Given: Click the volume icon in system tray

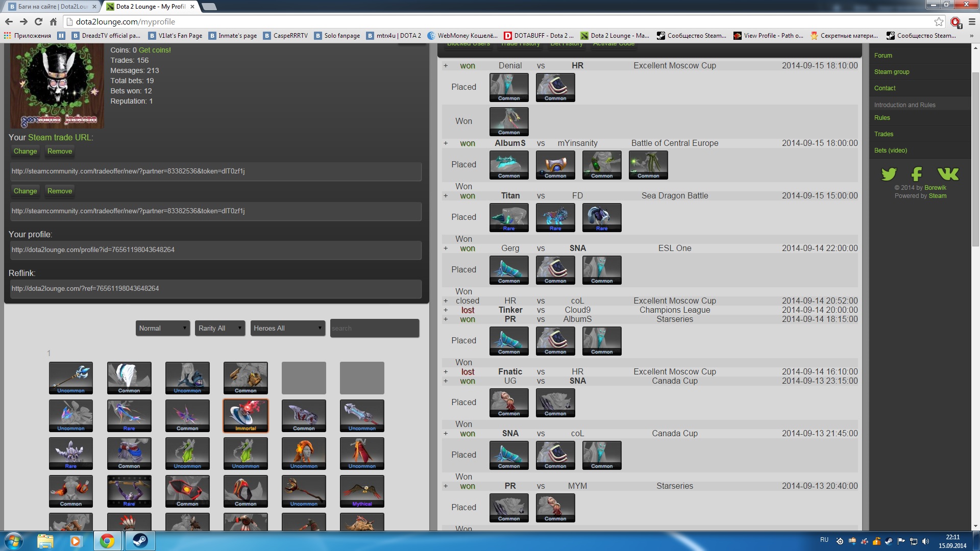Looking at the screenshot, I should (x=925, y=541).
